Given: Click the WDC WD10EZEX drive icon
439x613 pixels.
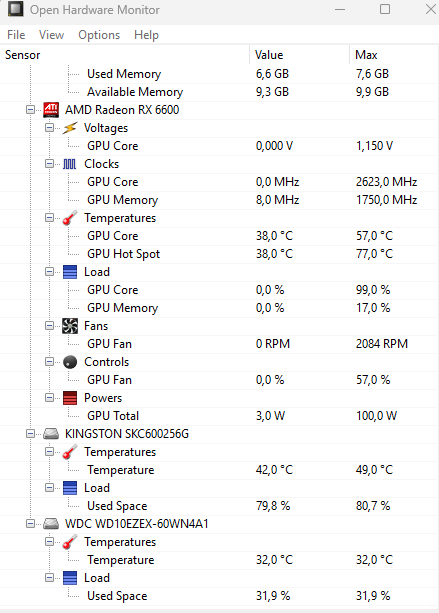Looking at the screenshot, I should (x=51, y=523).
